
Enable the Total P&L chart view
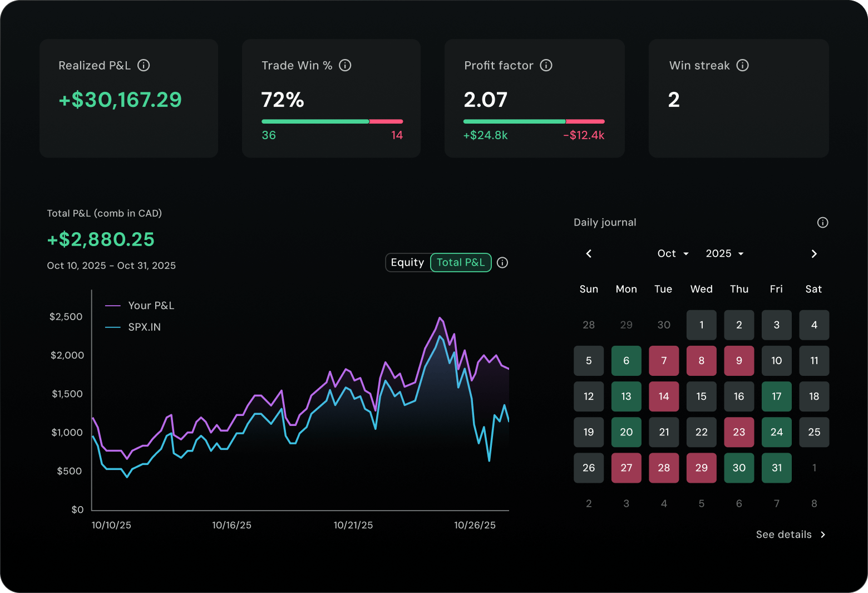[x=460, y=262]
